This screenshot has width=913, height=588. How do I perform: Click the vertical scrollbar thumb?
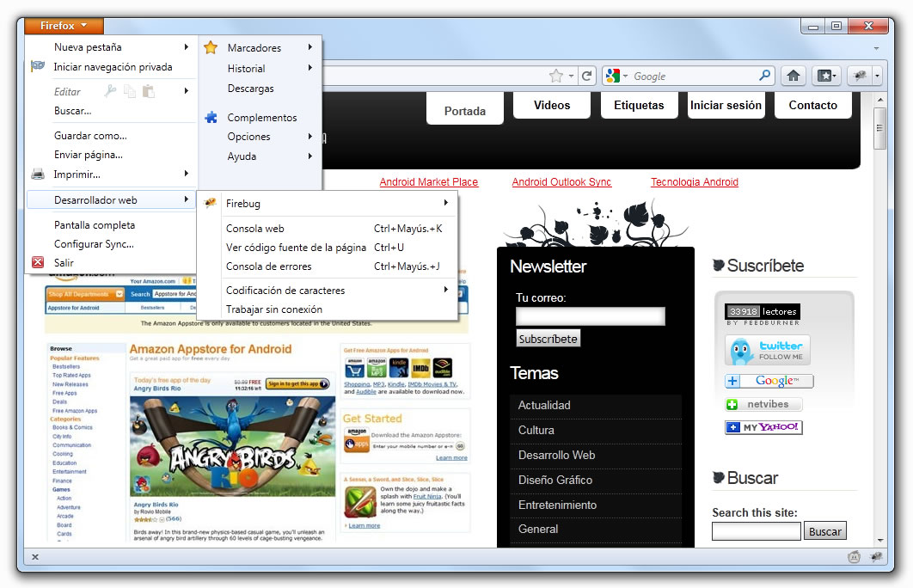[x=880, y=129]
